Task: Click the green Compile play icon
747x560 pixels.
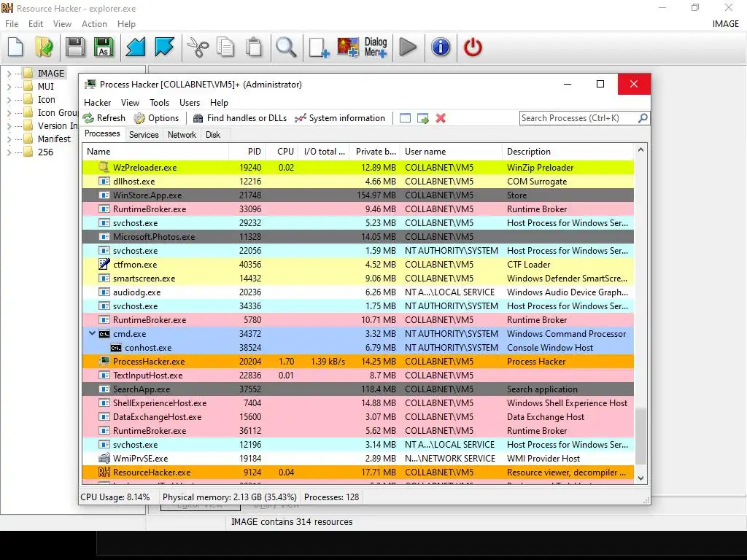Action: pos(408,47)
